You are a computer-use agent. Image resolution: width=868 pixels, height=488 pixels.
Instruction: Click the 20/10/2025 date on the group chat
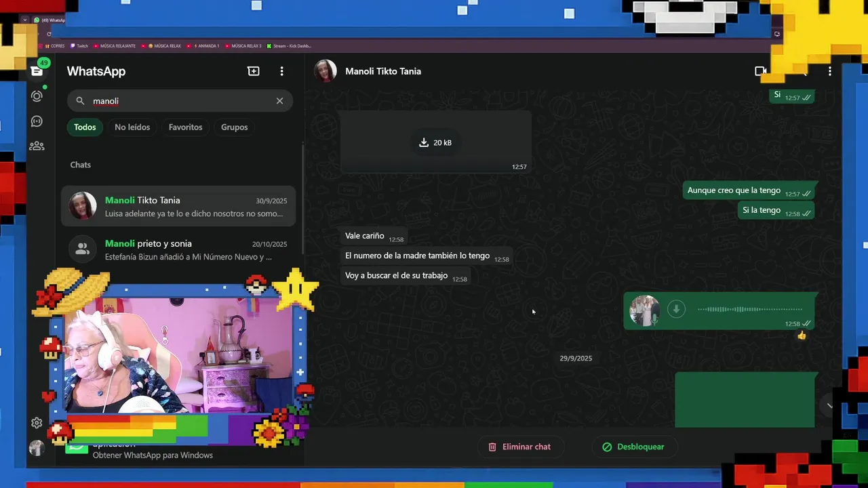269,244
